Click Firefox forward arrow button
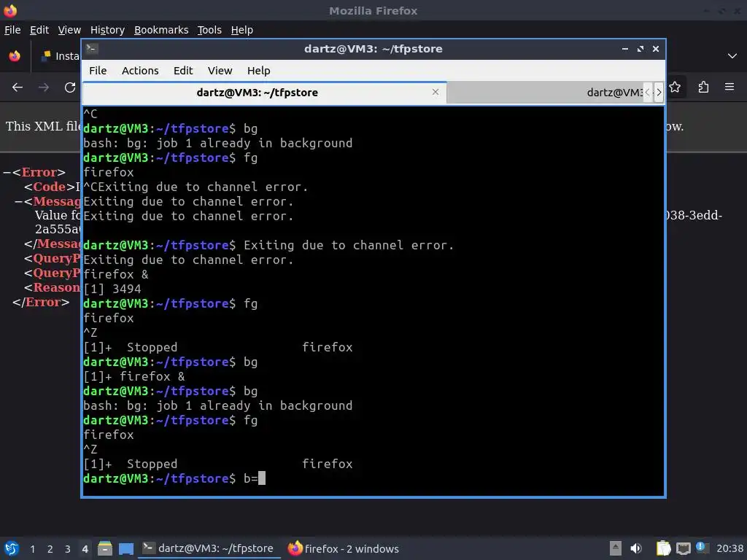747x560 pixels. point(44,87)
